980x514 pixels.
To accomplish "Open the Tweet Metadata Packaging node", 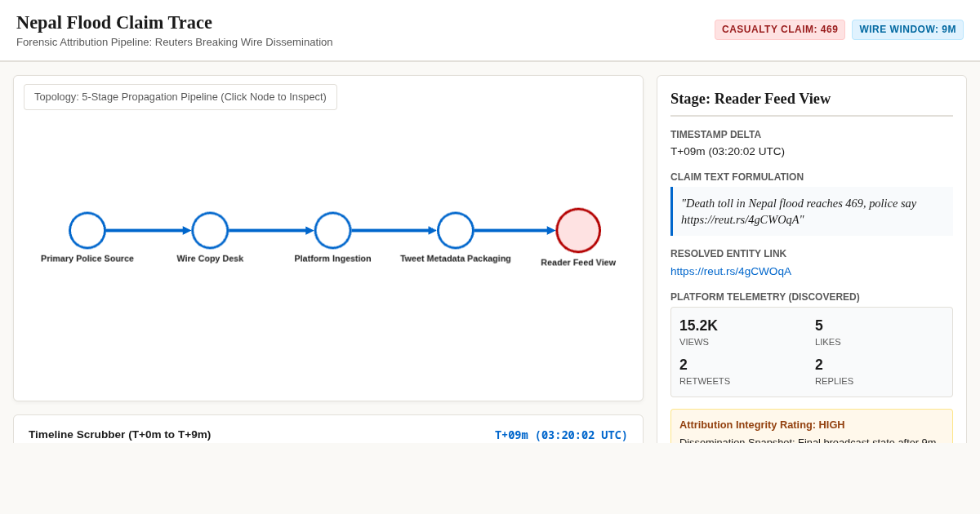I will [456, 231].
